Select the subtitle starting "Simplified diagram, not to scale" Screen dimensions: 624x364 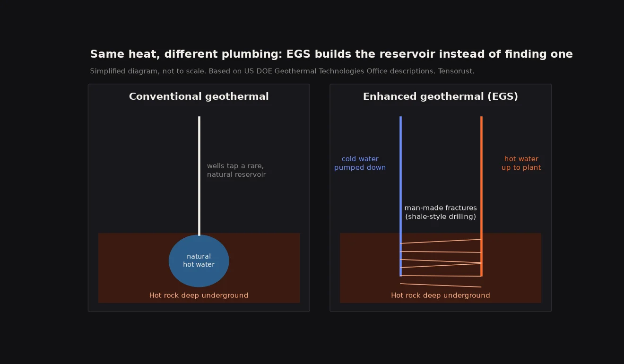282,71
